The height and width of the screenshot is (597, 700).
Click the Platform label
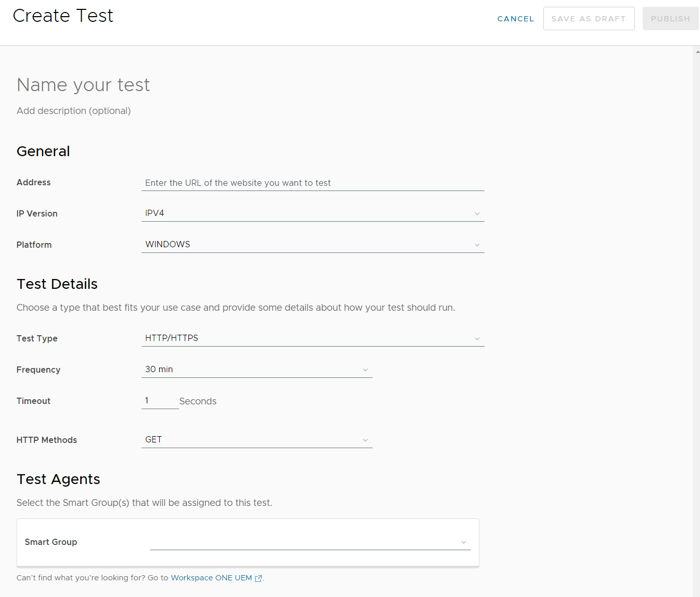34,245
